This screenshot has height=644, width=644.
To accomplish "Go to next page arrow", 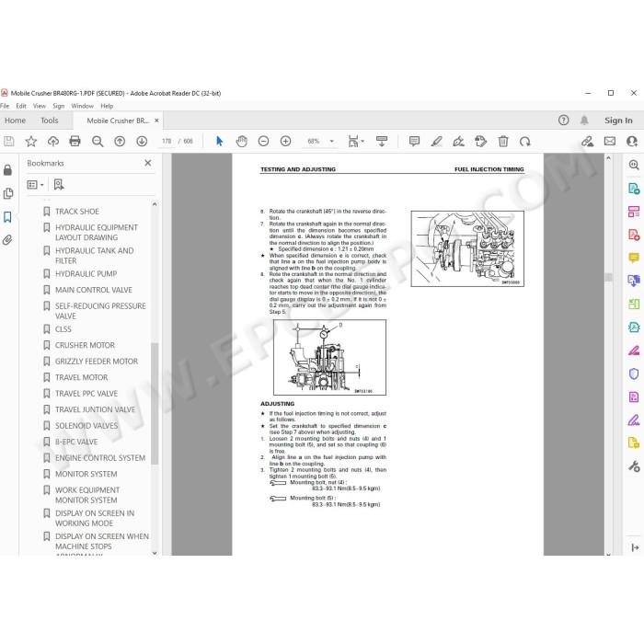I will pos(142,142).
